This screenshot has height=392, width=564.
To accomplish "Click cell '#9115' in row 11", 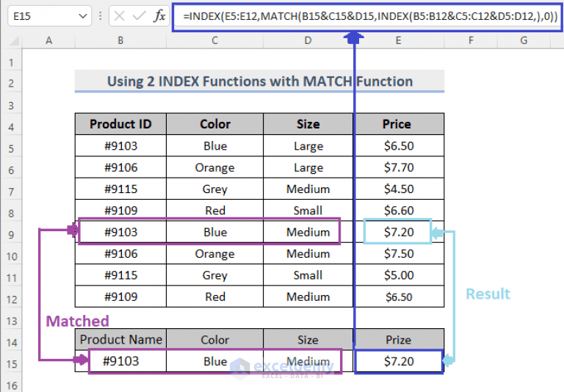I will pyautogui.click(x=120, y=275).
